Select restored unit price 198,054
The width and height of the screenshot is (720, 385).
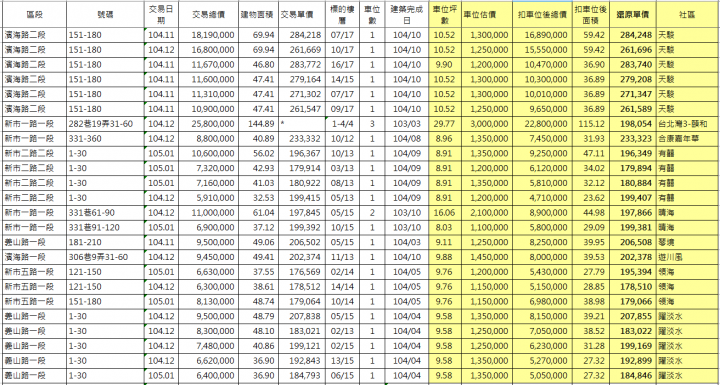click(x=633, y=124)
